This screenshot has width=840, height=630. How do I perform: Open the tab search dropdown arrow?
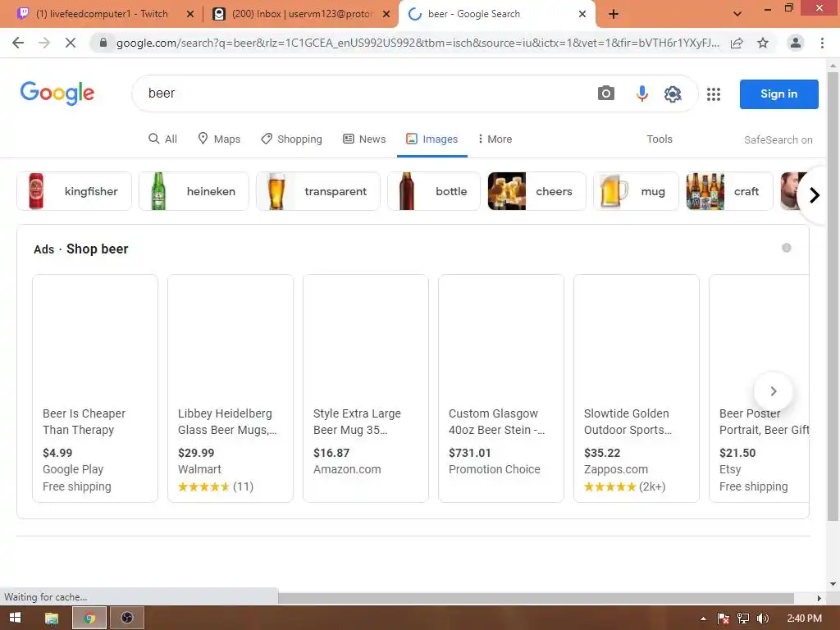click(x=737, y=14)
